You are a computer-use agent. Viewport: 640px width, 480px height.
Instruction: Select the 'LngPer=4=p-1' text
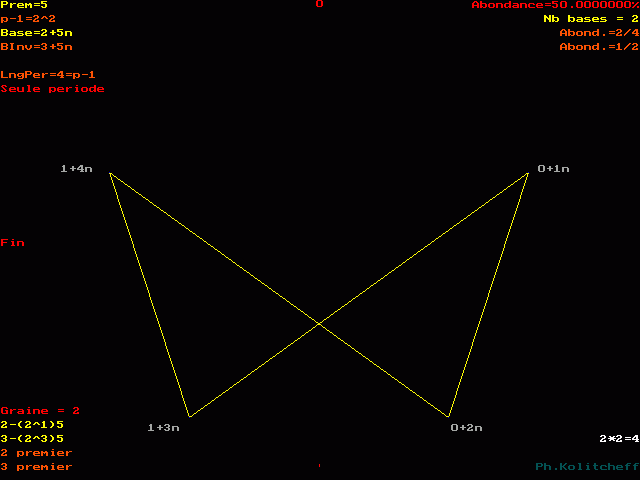(48, 75)
